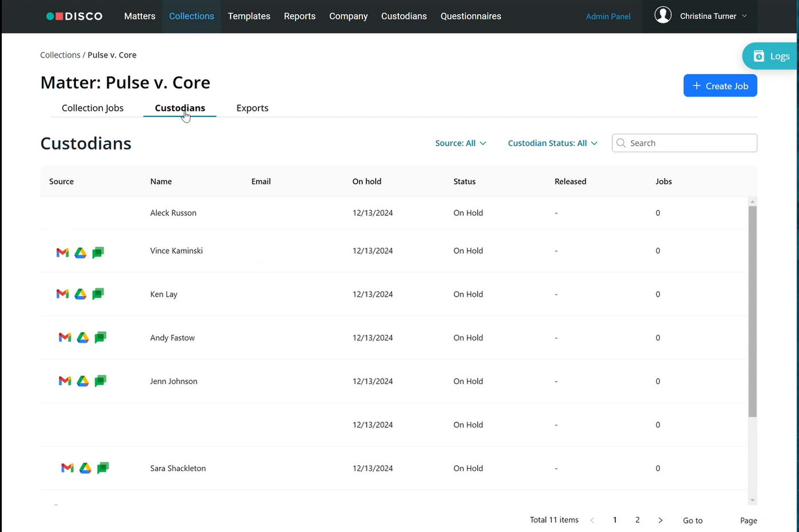Viewport: 799px width, 532px height.
Task: Select the name Sara Shackleton
Action: 178,468
